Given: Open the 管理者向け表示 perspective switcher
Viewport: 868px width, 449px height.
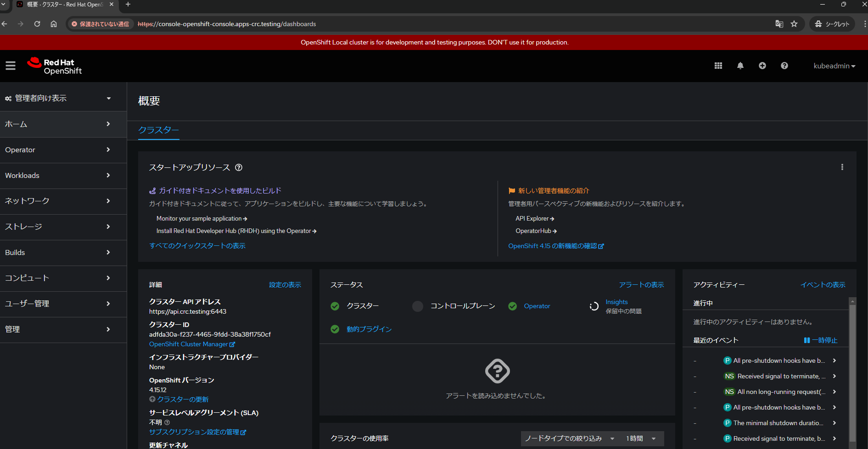Looking at the screenshot, I should coord(58,98).
